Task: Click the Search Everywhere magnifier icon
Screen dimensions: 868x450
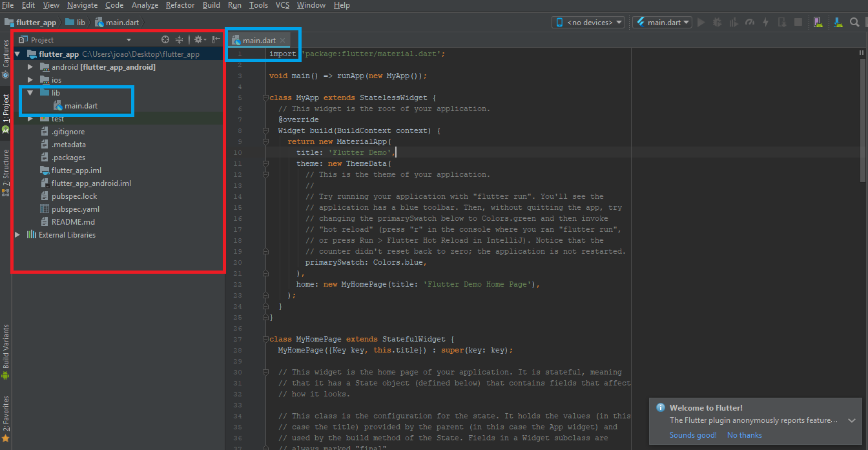Action: (854, 22)
